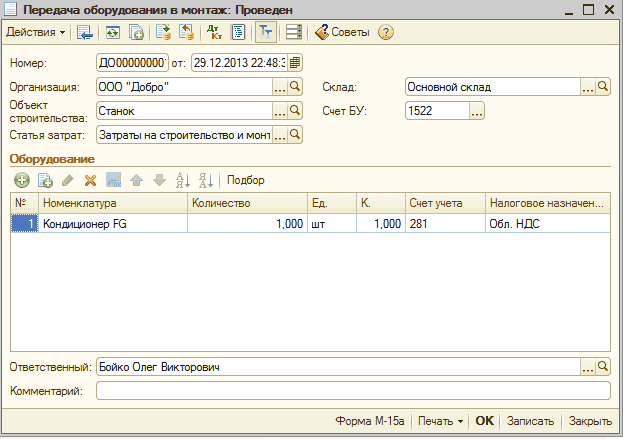Open selection ellipsis for Счет БУ field

click(477, 111)
